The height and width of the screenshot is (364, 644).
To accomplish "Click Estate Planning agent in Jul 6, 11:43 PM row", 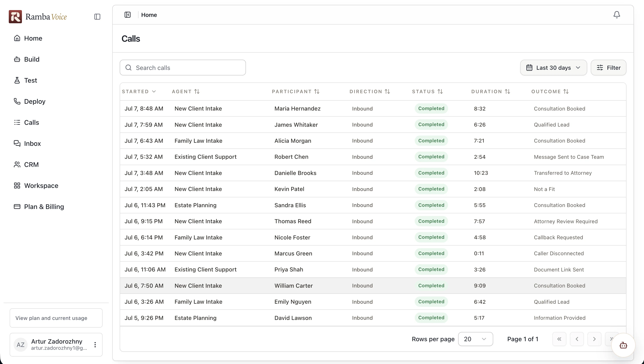I will (x=196, y=205).
